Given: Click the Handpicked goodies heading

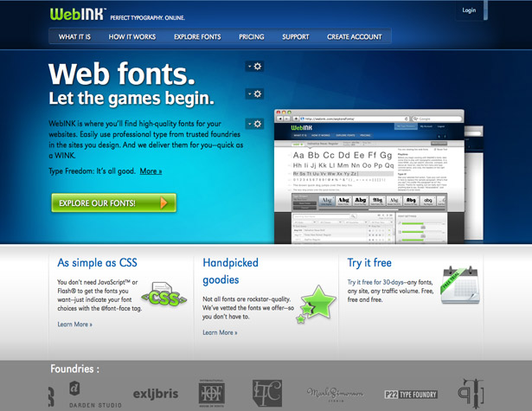Looking at the screenshot, I should 230,271.
